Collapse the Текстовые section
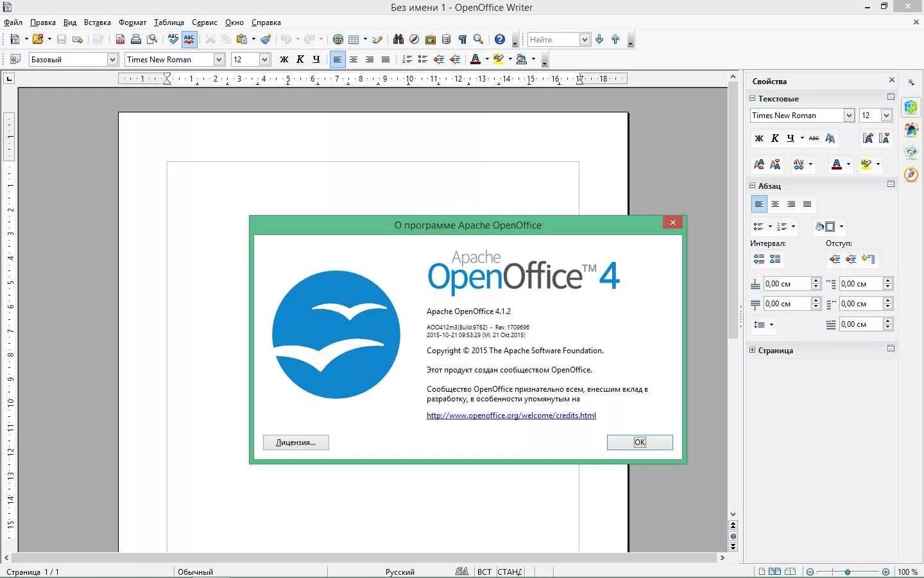The width and height of the screenshot is (924, 578). click(753, 98)
